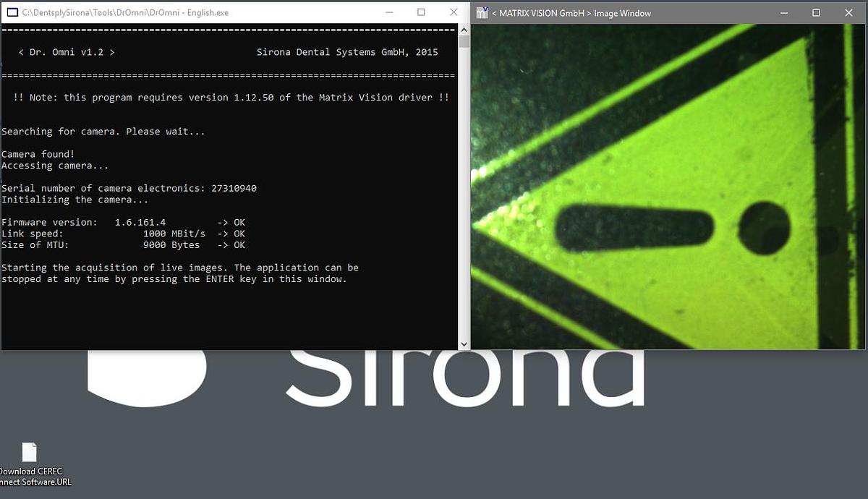This screenshot has width=868, height=499.
Task: Click the Image Window title bar text
Action: pyautogui.click(x=571, y=13)
